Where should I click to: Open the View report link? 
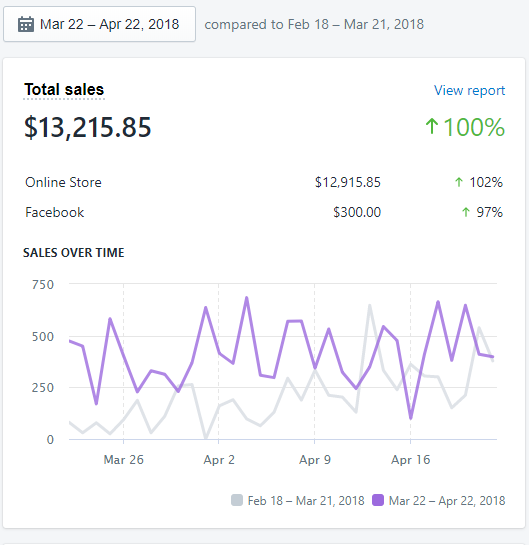[469, 90]
